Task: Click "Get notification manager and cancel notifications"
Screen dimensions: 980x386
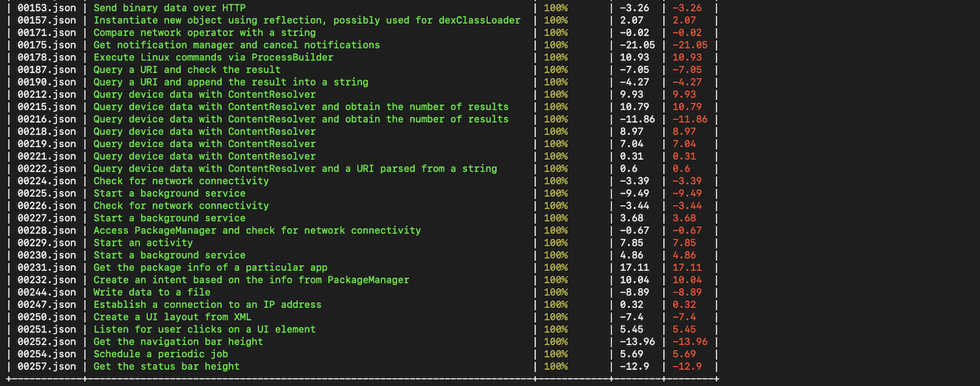Action: pyautogui.click(x=237, y=44)
